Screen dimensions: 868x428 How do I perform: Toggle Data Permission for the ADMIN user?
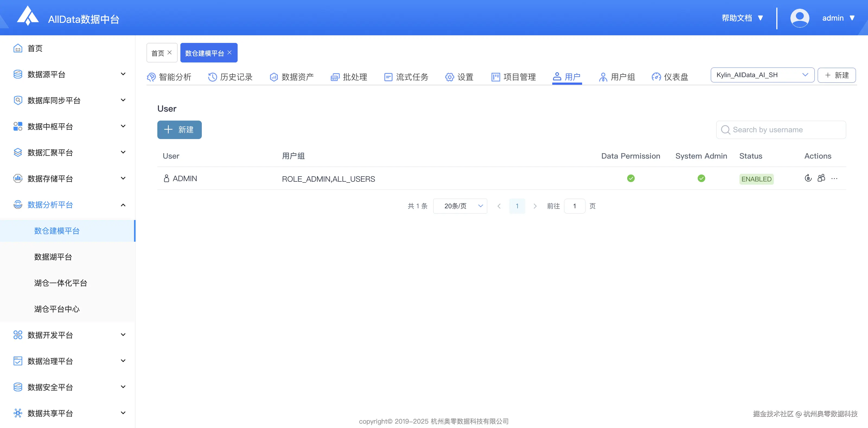[631, 178]
